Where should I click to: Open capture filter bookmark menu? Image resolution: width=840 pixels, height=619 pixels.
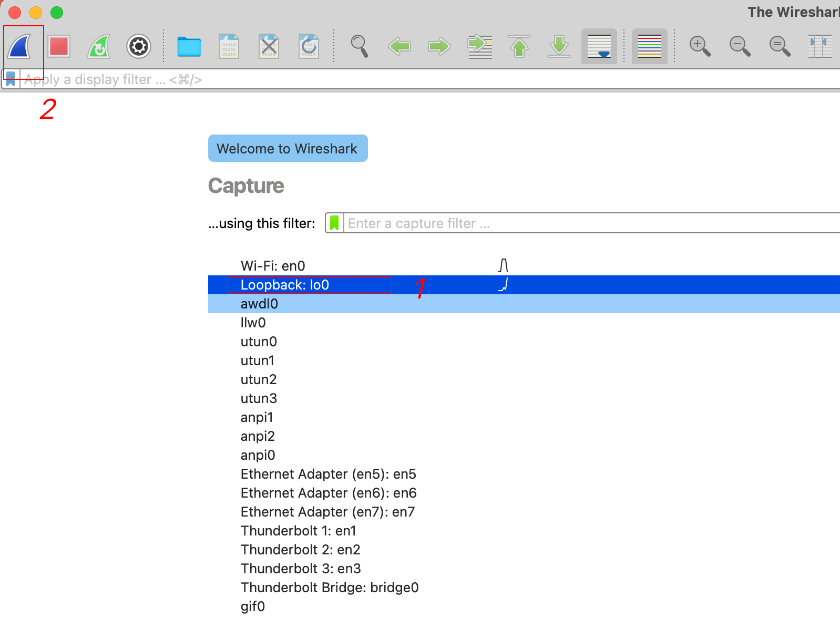pos(334,223)
